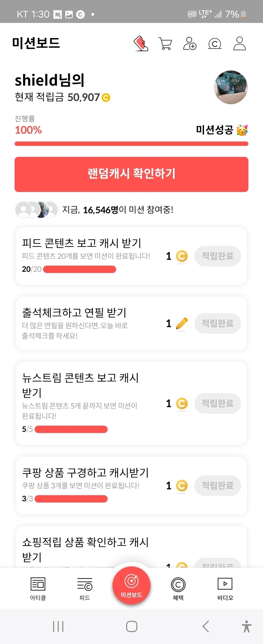
Task: Tap the invite friend icon
Action: (190, 43)
